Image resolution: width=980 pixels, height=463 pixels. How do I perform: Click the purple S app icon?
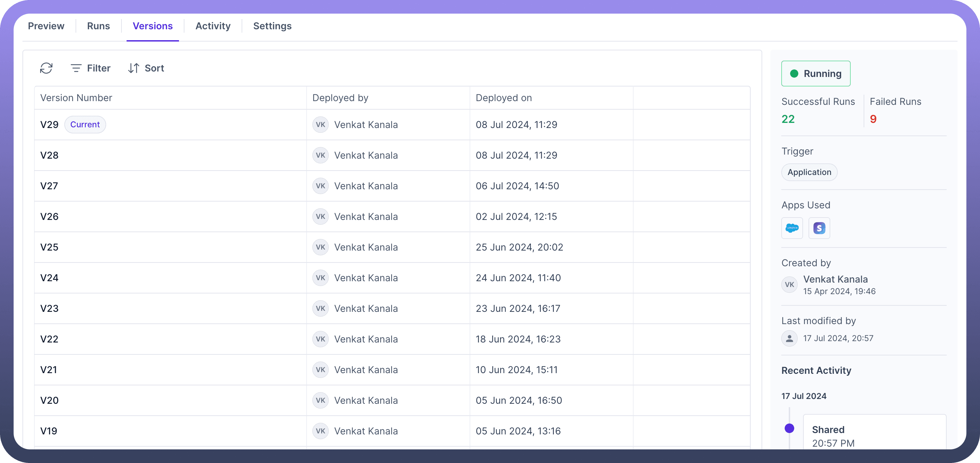point(819,228)
